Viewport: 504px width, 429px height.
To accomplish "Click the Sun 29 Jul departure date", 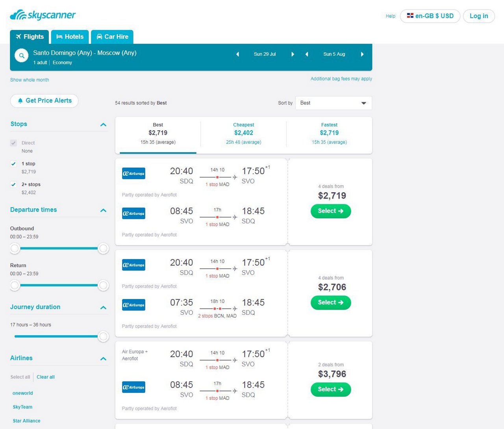I will (265, 54).
